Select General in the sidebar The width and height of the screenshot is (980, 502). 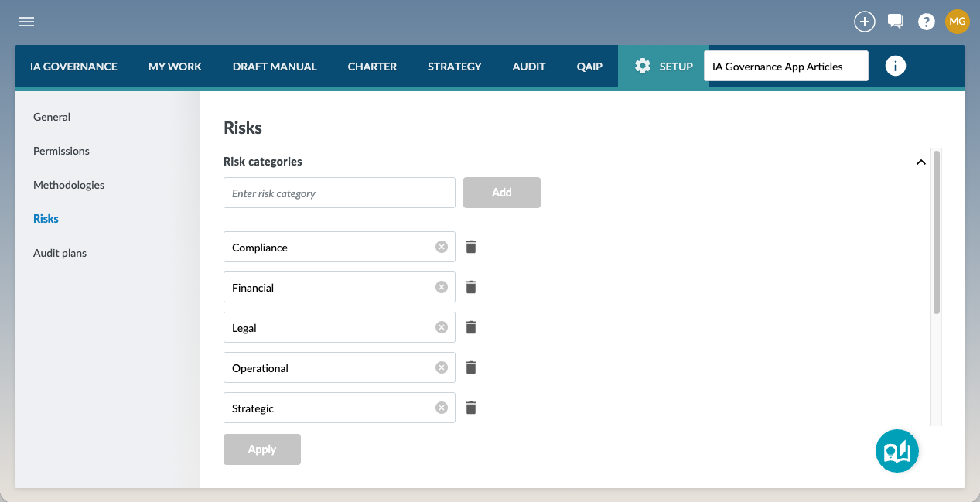click(52, 117)
